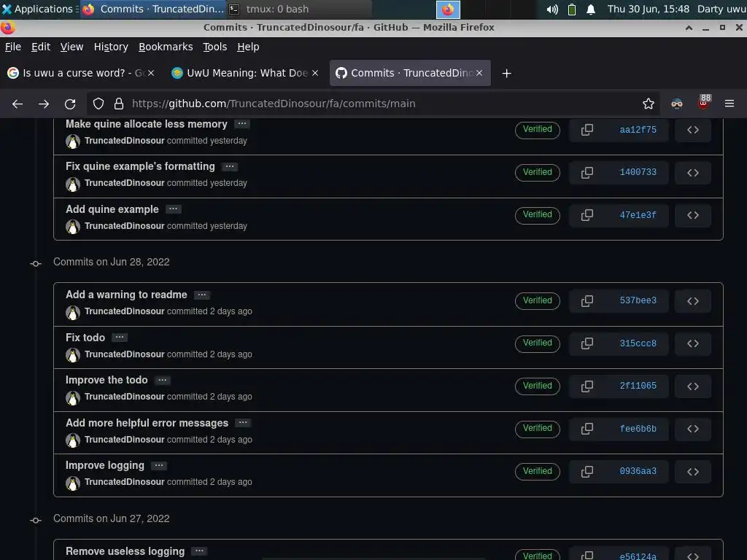The width and height of the screenshot is (747, 560).
Task: Open 'Add more helpful error messages' commit
Action: (147, 423)
